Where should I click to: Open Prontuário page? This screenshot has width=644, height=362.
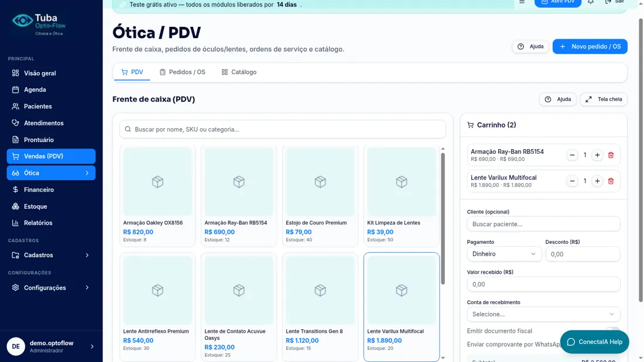51,140
